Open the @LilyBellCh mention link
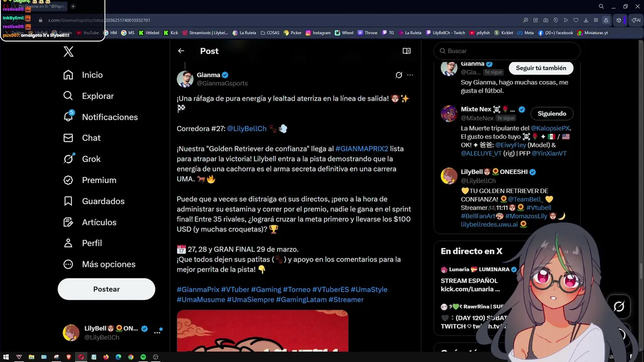 [x=247, y=129]
